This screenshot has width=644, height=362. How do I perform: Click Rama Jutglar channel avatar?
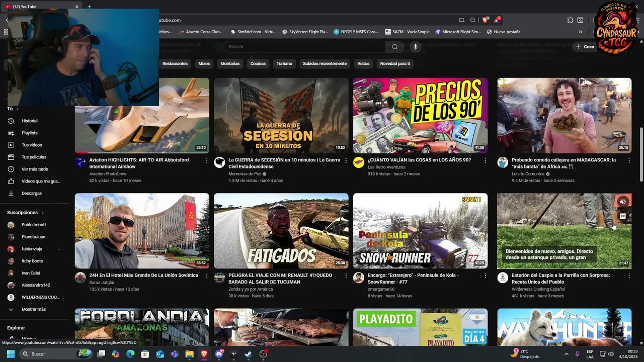(80, 278)
